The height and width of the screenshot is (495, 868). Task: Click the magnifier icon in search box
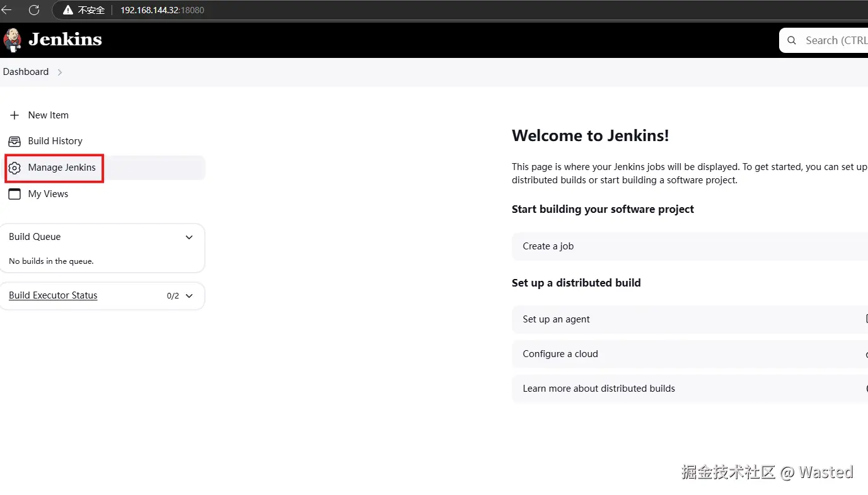[792, 40]
